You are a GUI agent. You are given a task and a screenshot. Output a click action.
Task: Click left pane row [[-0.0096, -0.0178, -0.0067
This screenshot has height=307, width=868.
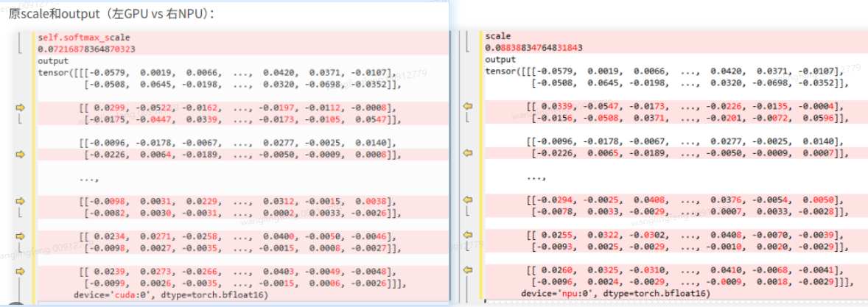[237, 144]
